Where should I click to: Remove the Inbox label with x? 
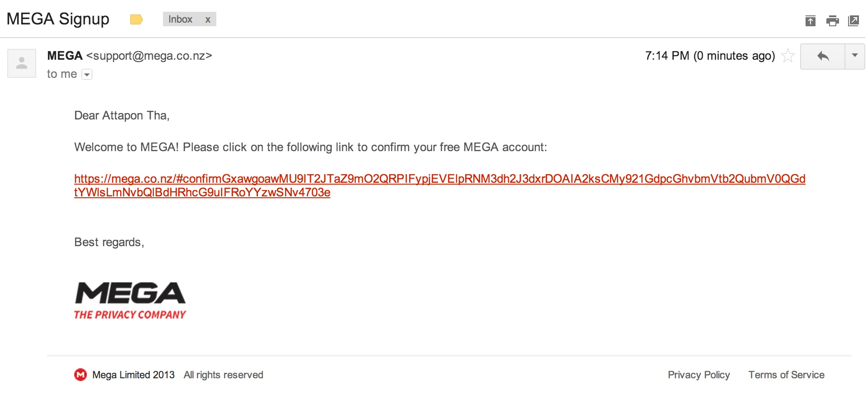[x=208, y=19]
